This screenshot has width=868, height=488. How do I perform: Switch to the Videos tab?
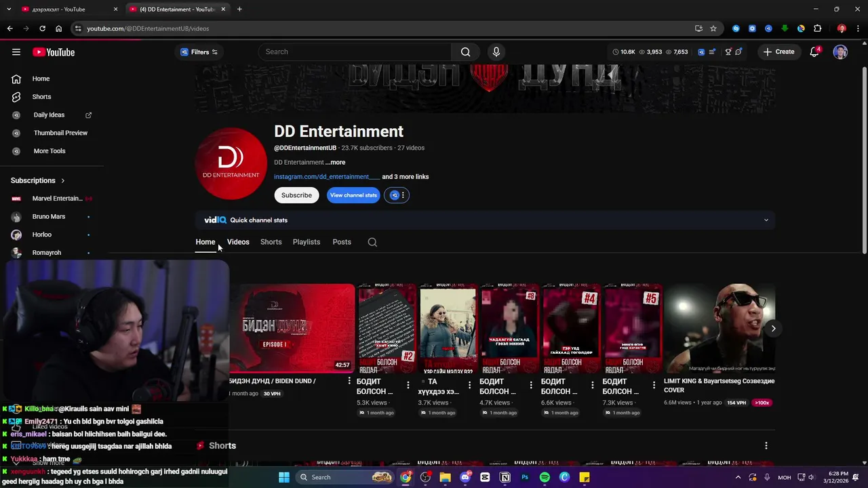coord(238,242)
